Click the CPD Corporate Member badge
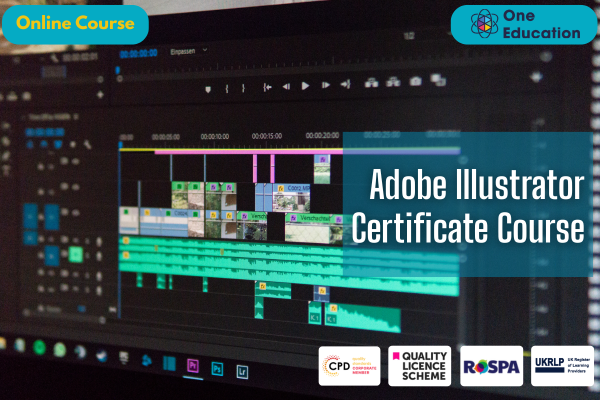This screenshot has height=400, width=600. coord(349,365)
